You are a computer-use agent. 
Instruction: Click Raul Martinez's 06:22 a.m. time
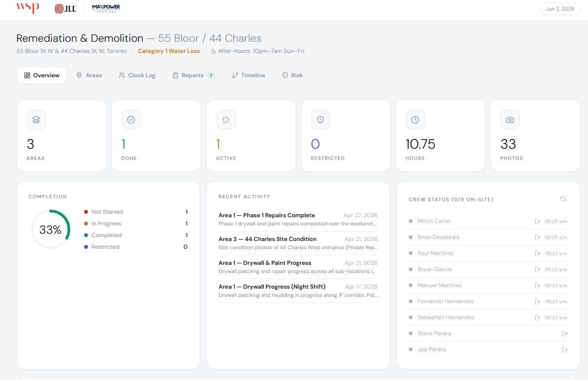click(x=556, y=253)
